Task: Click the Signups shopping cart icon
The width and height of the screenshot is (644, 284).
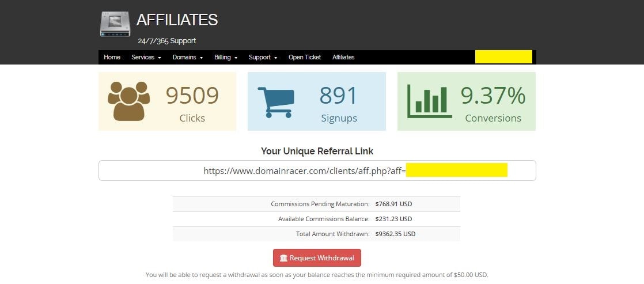Action: coord(276,103)
